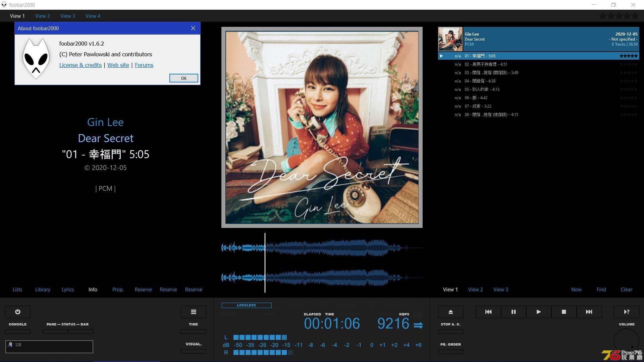Click the top-right rating stars
Viewport: 644px width, 362px height.
pos(619,16)
